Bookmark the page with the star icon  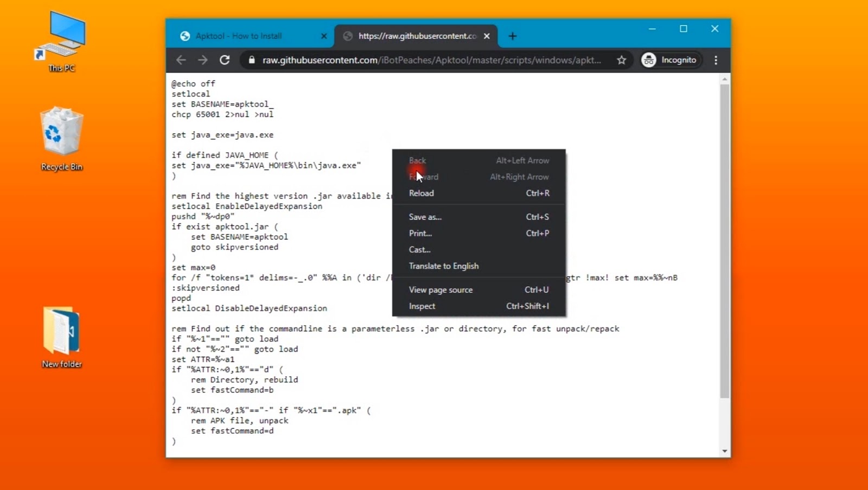tap(622, 60)
